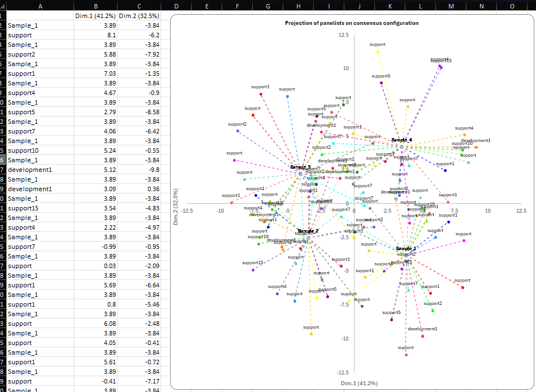This screenshot has height=392, width=536.
Task: Select column B header
Action: [x=96, y=6]
